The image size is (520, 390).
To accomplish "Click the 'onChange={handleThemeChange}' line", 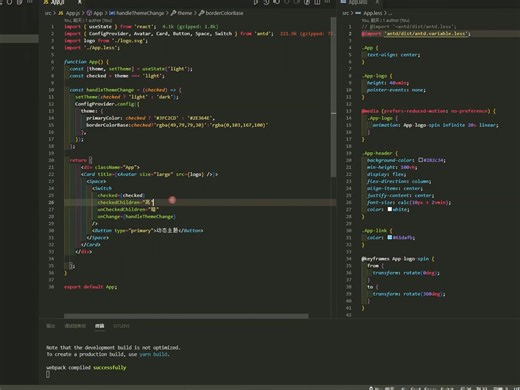I will point(136,216).
